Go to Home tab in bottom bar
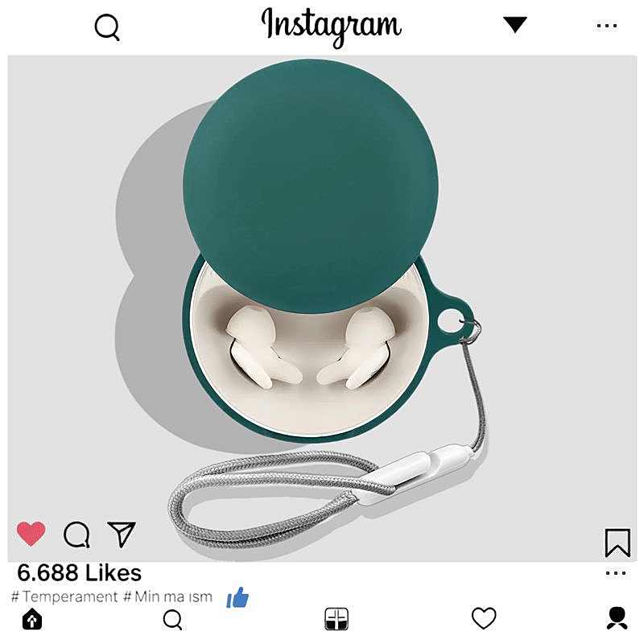The image size is (644, 644). [32, 619]
